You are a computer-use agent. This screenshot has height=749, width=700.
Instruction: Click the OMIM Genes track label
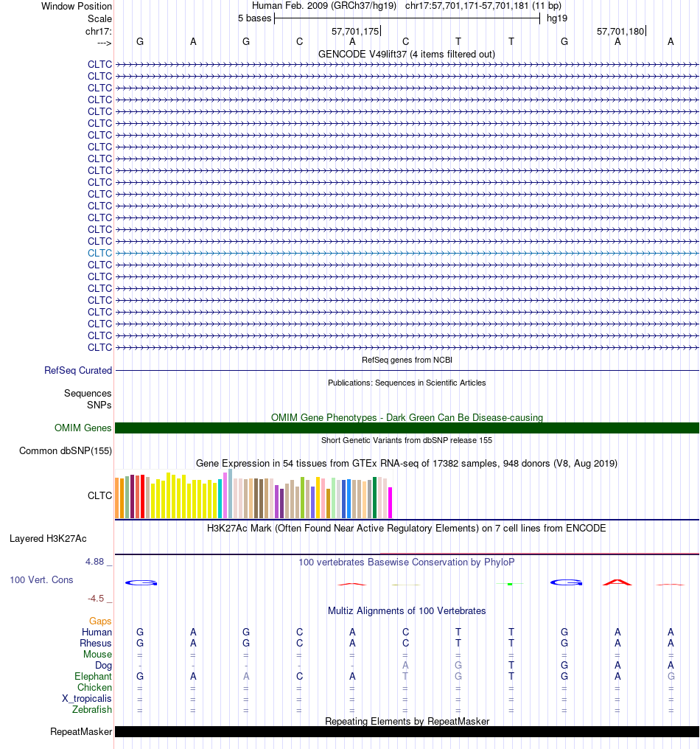[83, 428]
